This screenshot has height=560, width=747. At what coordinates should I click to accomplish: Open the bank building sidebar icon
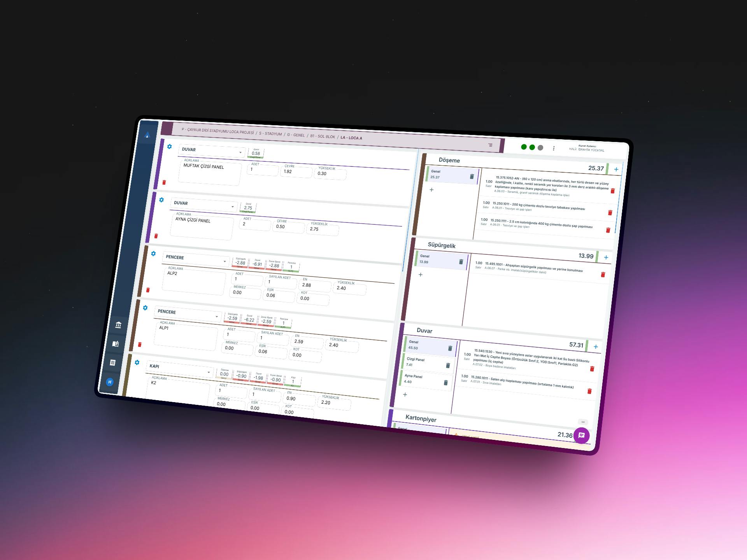(x=118, y=325)
